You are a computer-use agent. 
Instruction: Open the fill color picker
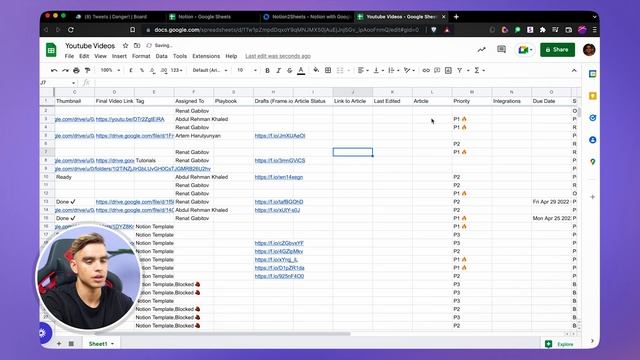tap(316, 71)
